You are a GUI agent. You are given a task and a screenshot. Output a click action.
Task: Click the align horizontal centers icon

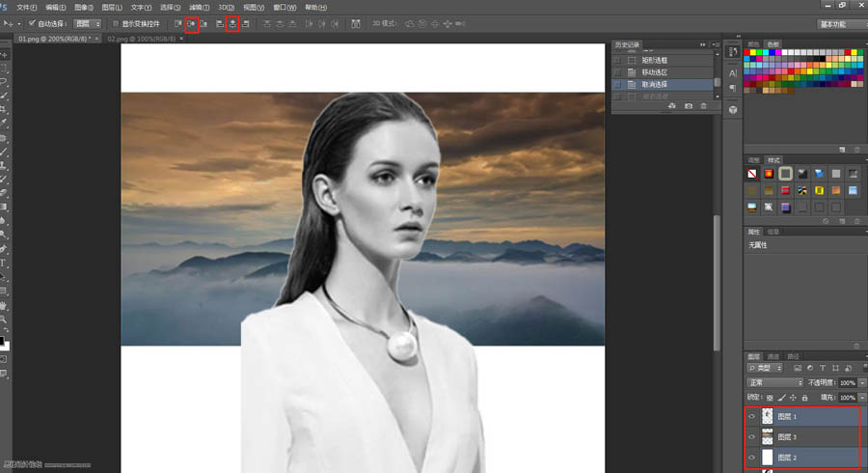232,24
